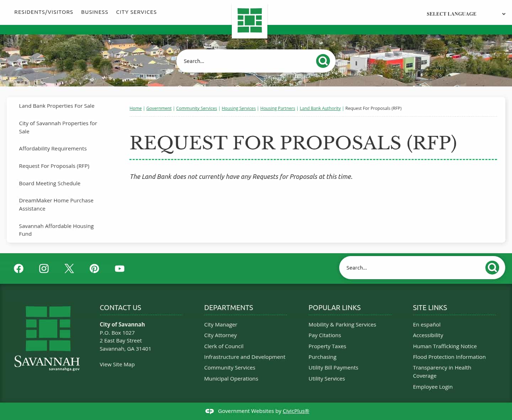Open DreamMaker Home Purchase Assistance page

(x=56, y=204)
